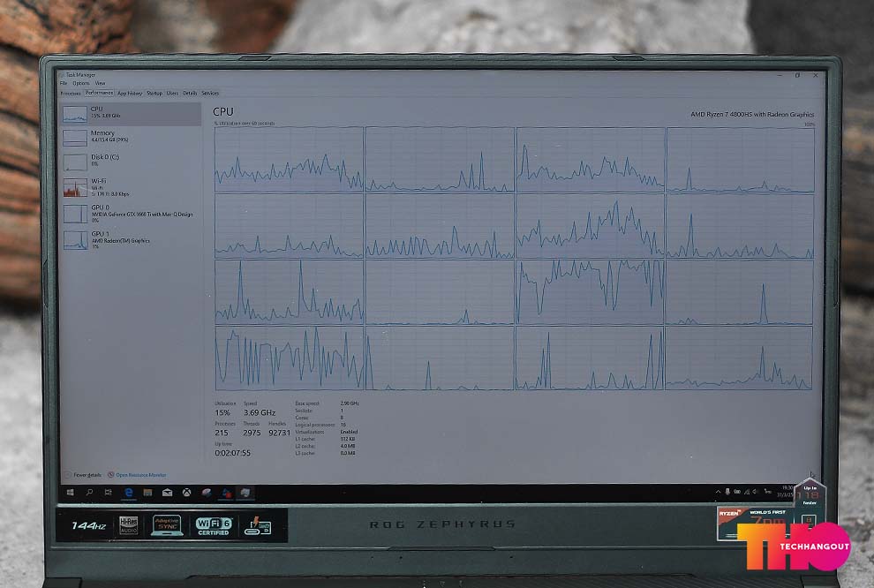Image resolution: width=874 pixels, height=588 pixels.
Task: Launch Microsoft Edge from the taskbar
Action: tap(129, 493)
